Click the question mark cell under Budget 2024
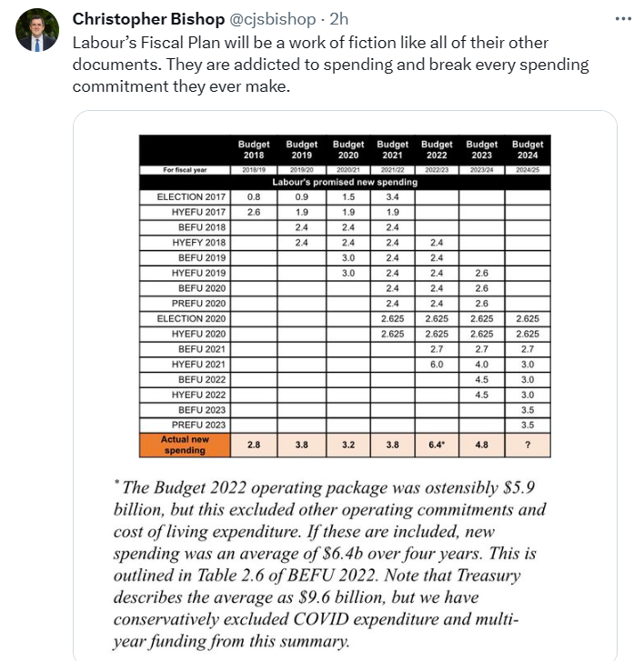This screenshot has width=644, height=661. pyautogui.click(x=528, y=445)
